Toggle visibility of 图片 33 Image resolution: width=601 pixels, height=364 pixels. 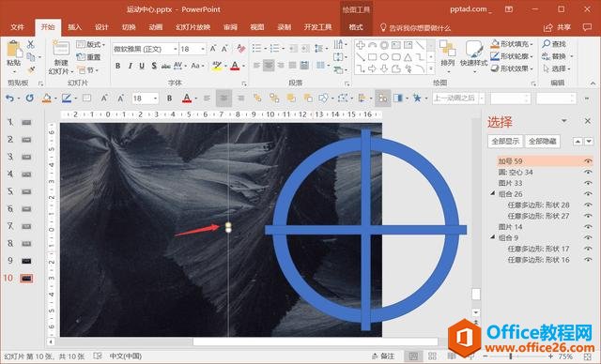588,183
